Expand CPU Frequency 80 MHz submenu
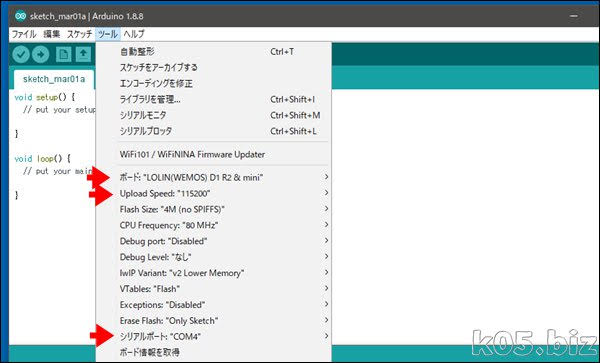600x363 pixels. coord(214,225)
